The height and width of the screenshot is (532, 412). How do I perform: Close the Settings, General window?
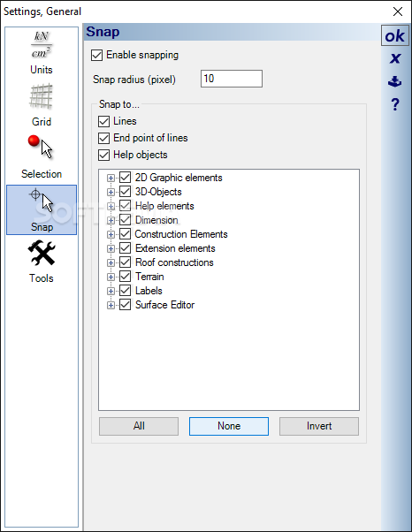pyautogui.click(x=397, y=11)
